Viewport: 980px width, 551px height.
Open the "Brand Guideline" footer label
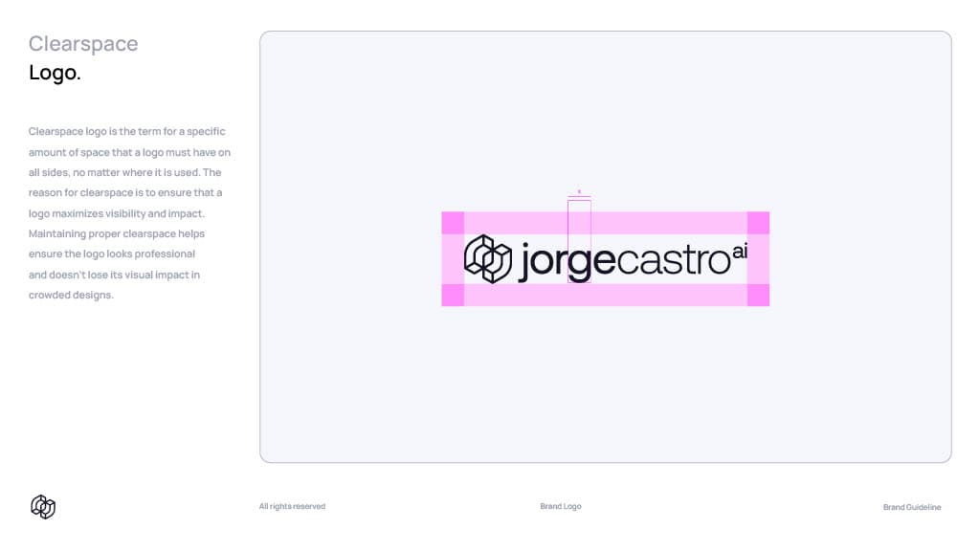[x=911, y=507]
